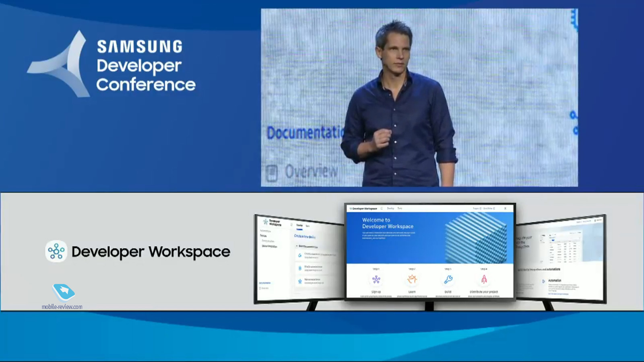
Task: Click the "Sign up" label on center monitor
Action: click(x=376, y=292)
